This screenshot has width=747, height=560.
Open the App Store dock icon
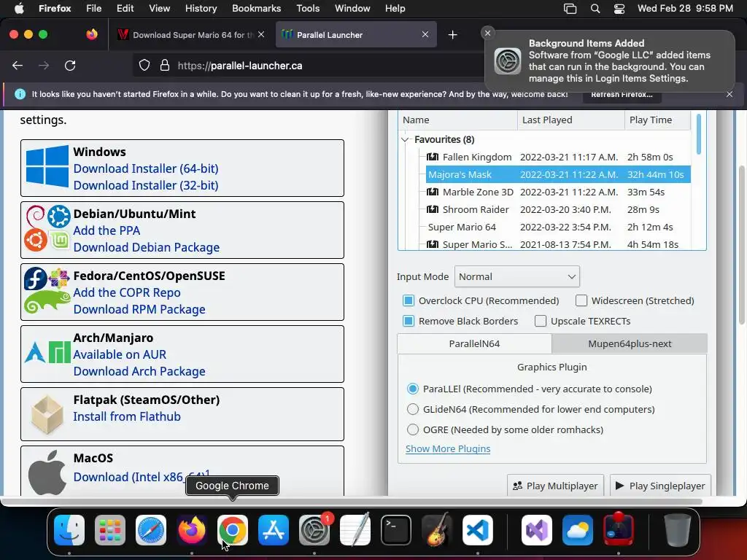[x=274, y=529]
